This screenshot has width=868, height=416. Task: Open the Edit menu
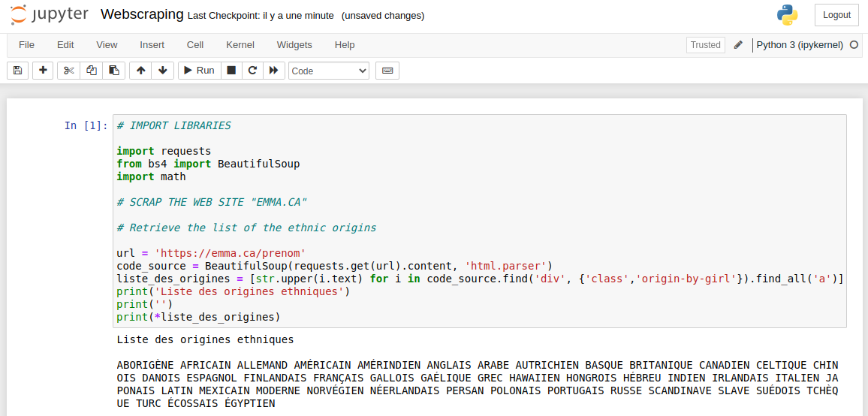tap(65, 45)
